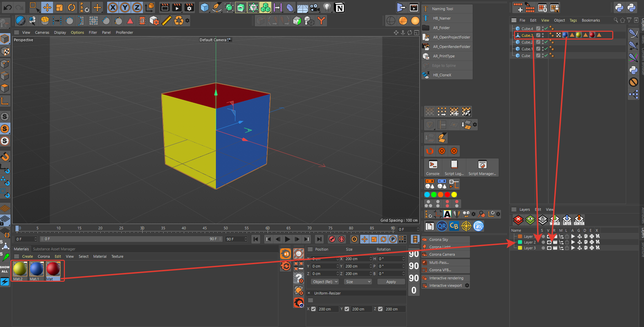Click the Notion N icon
Screen dimensions: 644x327
[x=339, y=7]
